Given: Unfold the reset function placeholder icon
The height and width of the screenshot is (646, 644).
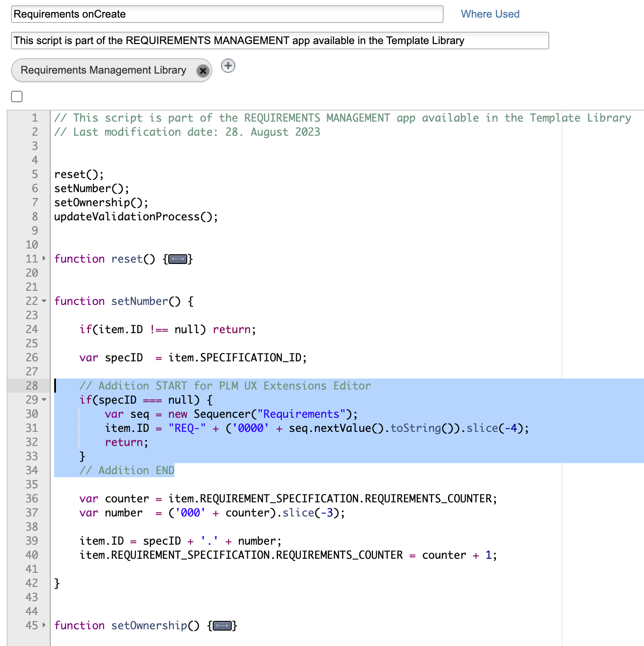Looking at the screenshot, I should coord(178,259).
